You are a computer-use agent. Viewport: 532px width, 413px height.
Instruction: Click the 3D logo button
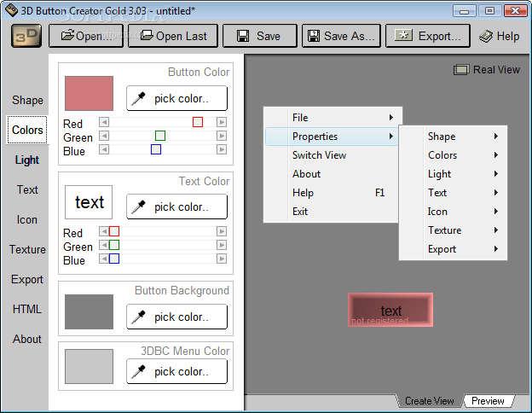pyautogui.click(x=26, y=36)
